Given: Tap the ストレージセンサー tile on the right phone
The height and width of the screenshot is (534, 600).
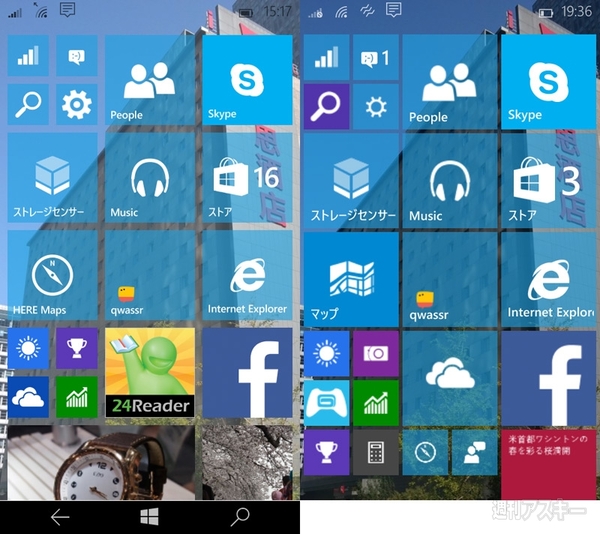Looking at the screenshot, I should (351, 181).
